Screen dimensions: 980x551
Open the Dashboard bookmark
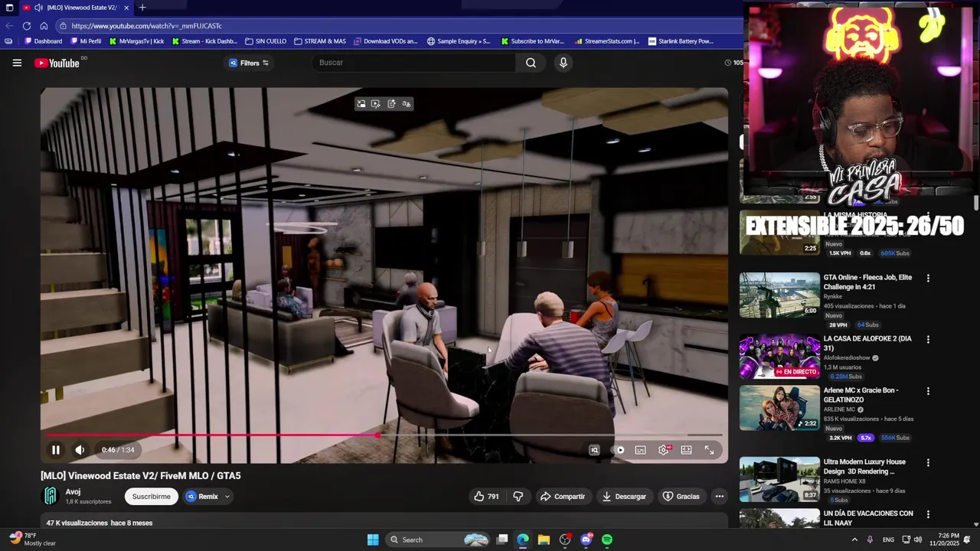(x=43, y=41)
